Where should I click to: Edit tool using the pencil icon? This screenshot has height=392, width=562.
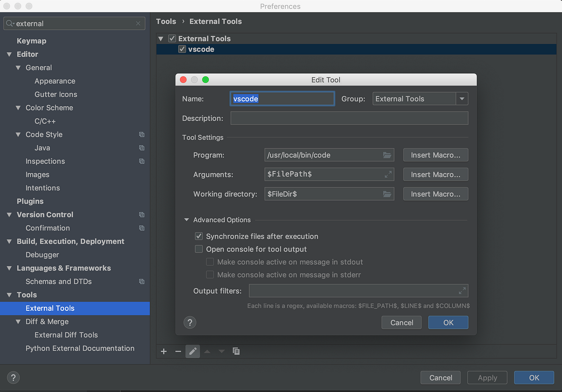[192, 351]
